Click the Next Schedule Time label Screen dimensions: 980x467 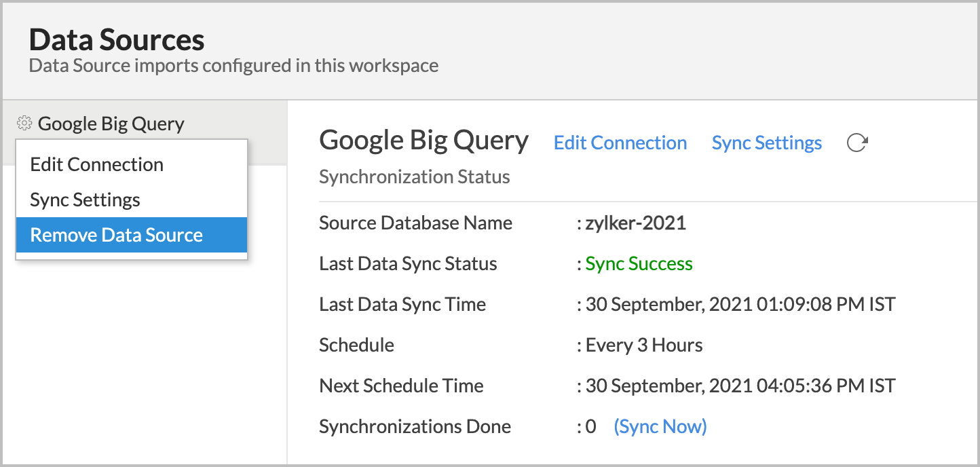pyautogui.click(x=401, y=386)
